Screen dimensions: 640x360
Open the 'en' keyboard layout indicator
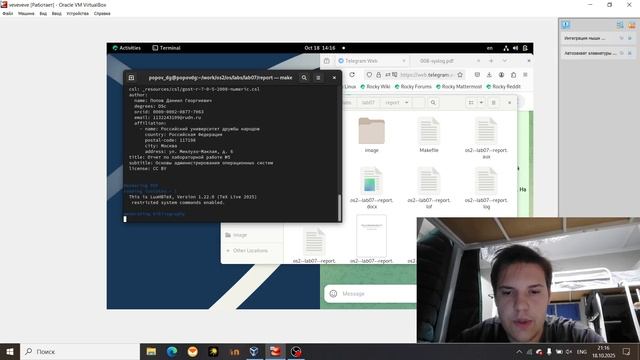pyautogui.click(x=489, y=48)
